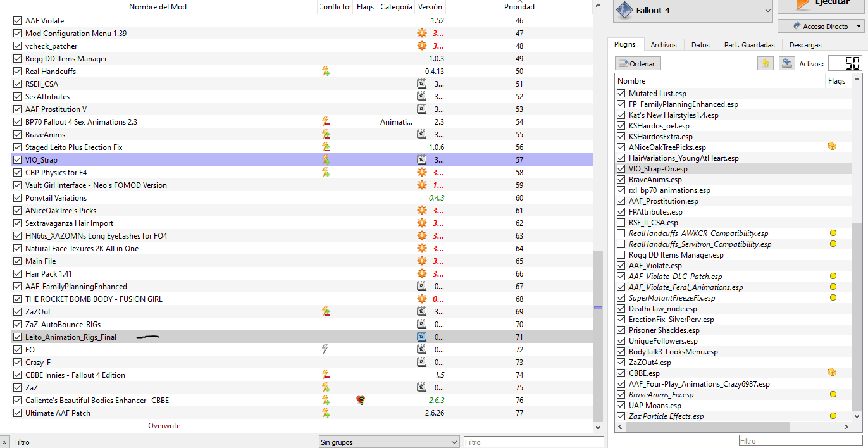Viewport: 868px width, 448px height.
Task: Uncheck the Mutated Lust.esp plugin
Action: pyautogui.click(x=621, y=94)
